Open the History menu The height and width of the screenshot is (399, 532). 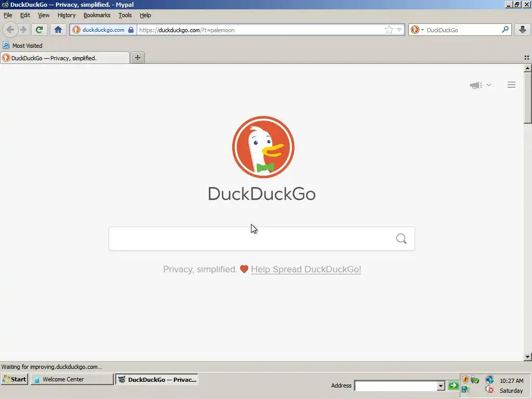pyautogui.click(x=66, y=15)
